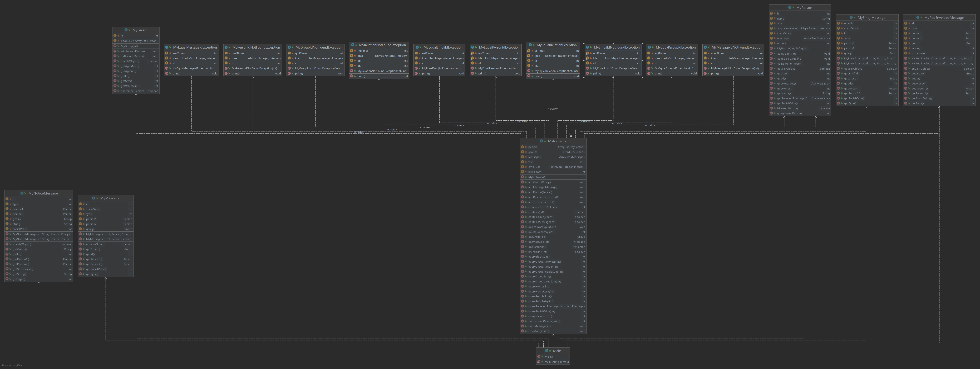
Task: Select emojiList field in MyNetwork
Action: 534,167
